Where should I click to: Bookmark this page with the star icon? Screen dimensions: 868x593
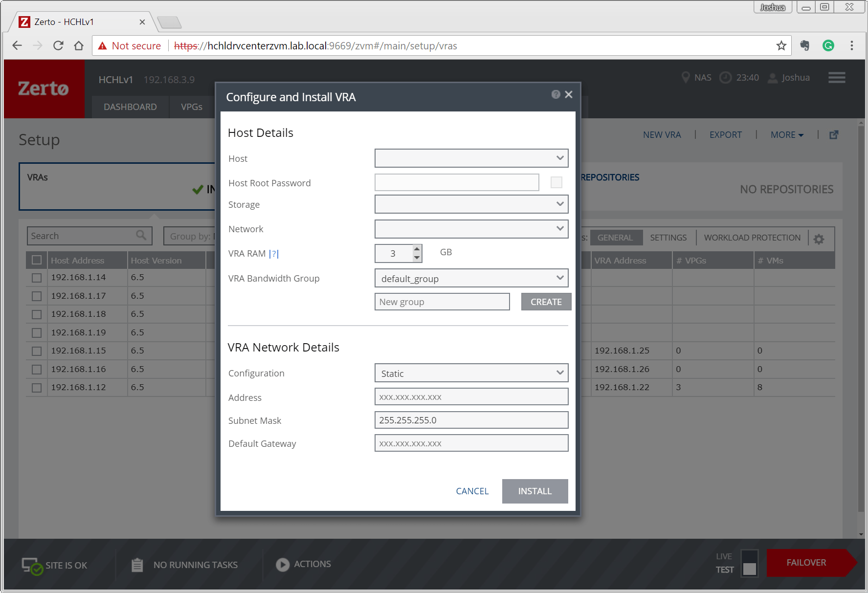[781, 46]
